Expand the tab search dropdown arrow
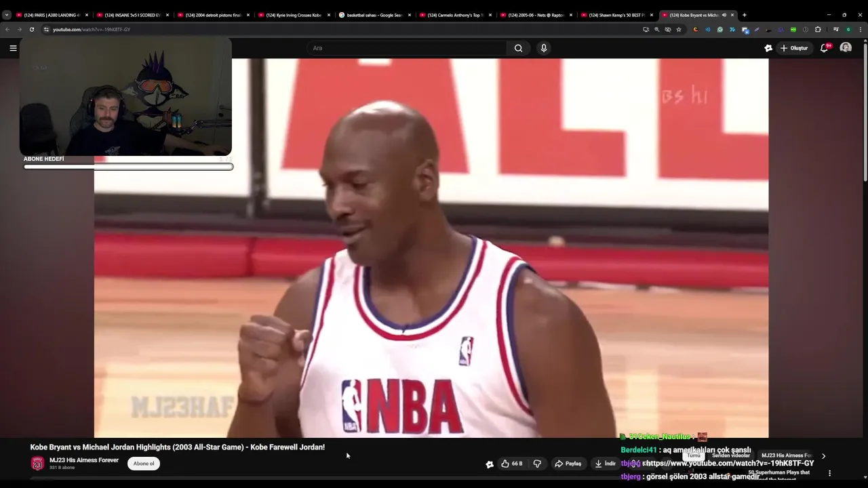 point(7,15)
